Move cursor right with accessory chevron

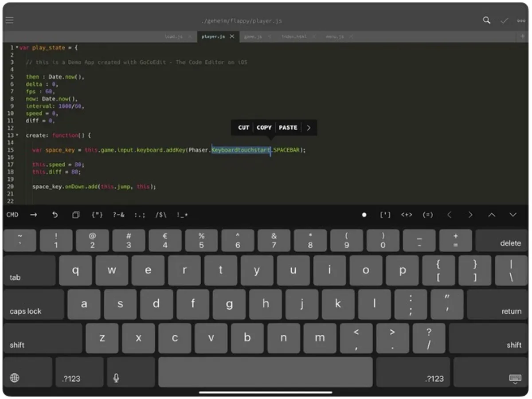(470, 215)
